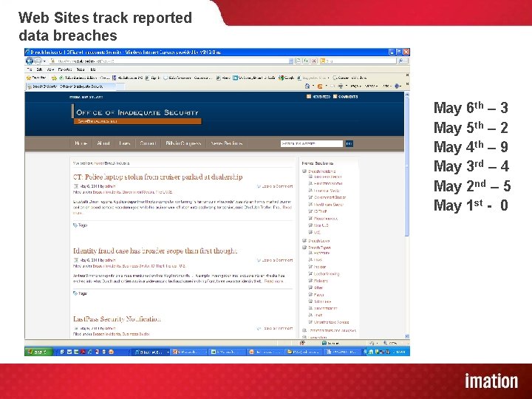This screenshot has height=399, width=532.
Task: Open the Tools dropdown in command bar
Action: coord(386,86)
